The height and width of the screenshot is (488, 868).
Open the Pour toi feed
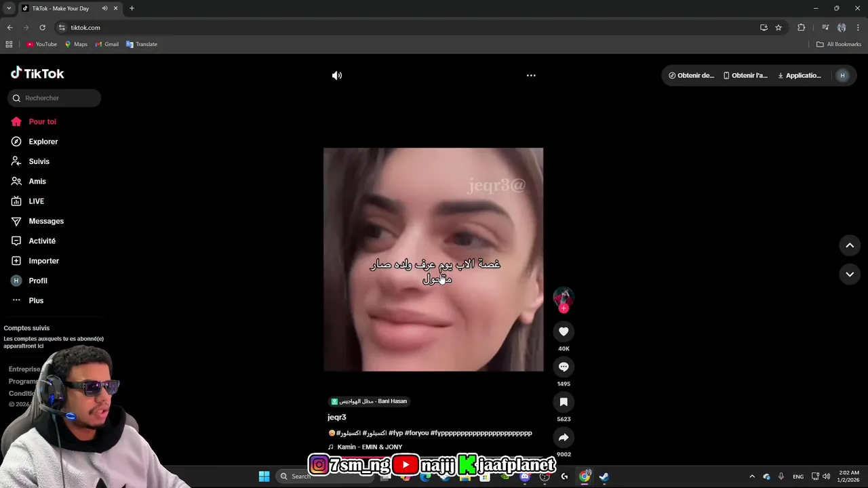(x=34, y=122)
